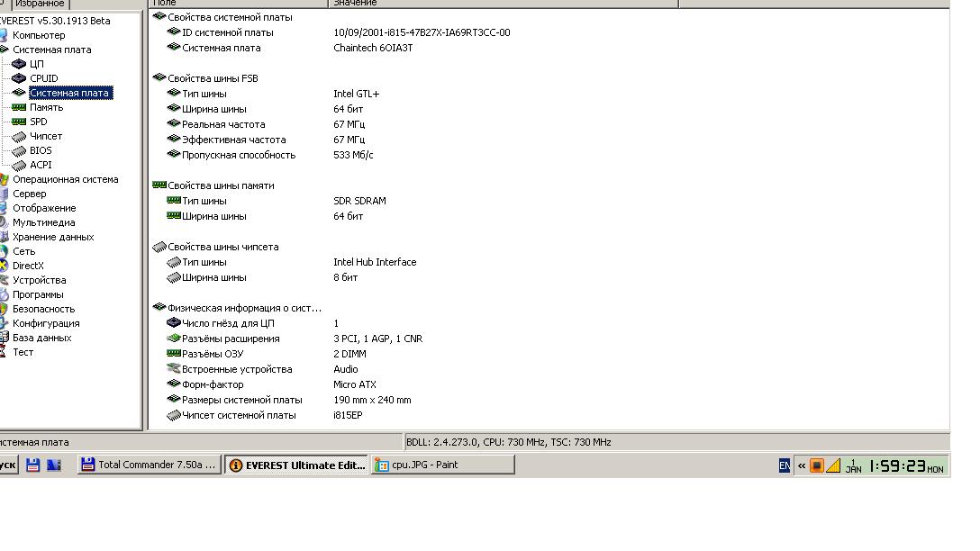This screenshot has width=980, height=551.
Task: Open Память memory section
Action: point(46,107)
